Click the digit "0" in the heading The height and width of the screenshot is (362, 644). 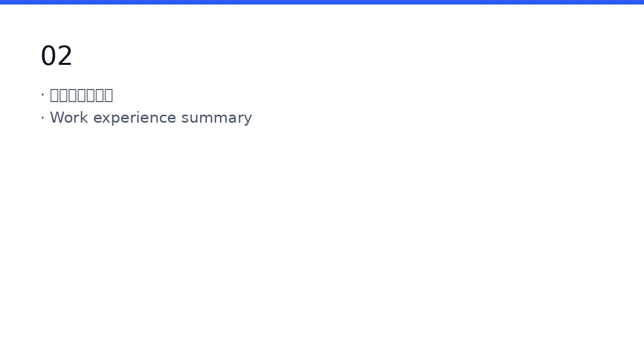(48, 56)
